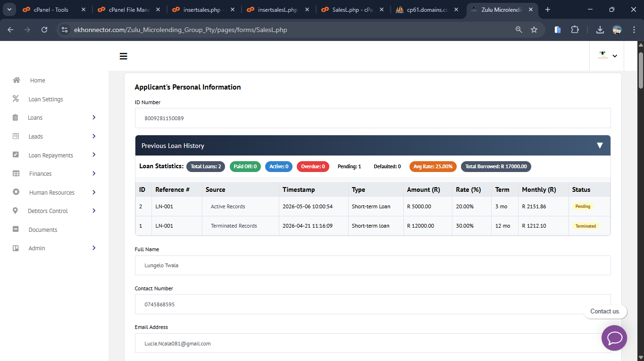Click the hamburger menu icon
The width and height of the screenshot is (644, 361).
[x=124, y=57]
